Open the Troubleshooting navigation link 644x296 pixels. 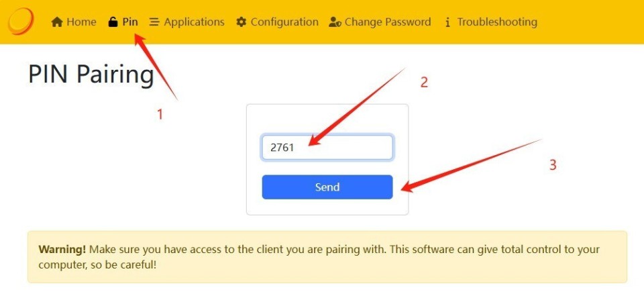click(x=497, y=22)
